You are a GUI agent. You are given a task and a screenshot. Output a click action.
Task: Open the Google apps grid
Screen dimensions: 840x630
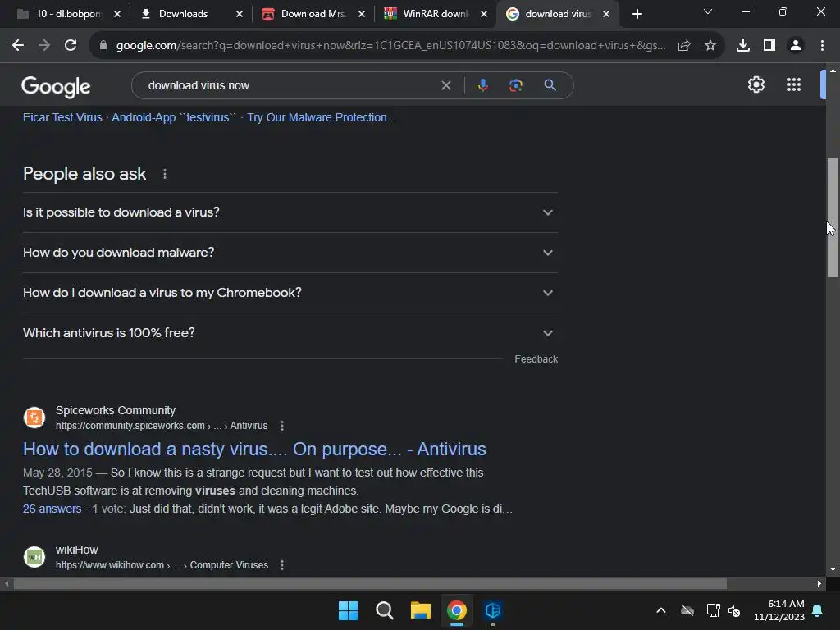pyautogui.click(x=793, y=84)
